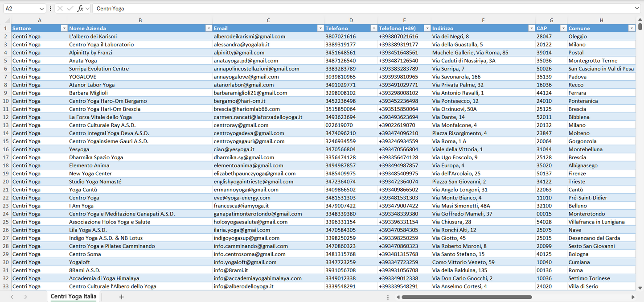Expand the formula bar with the chevron
This screenshot has height=302, width=644.
coord(637,8)
